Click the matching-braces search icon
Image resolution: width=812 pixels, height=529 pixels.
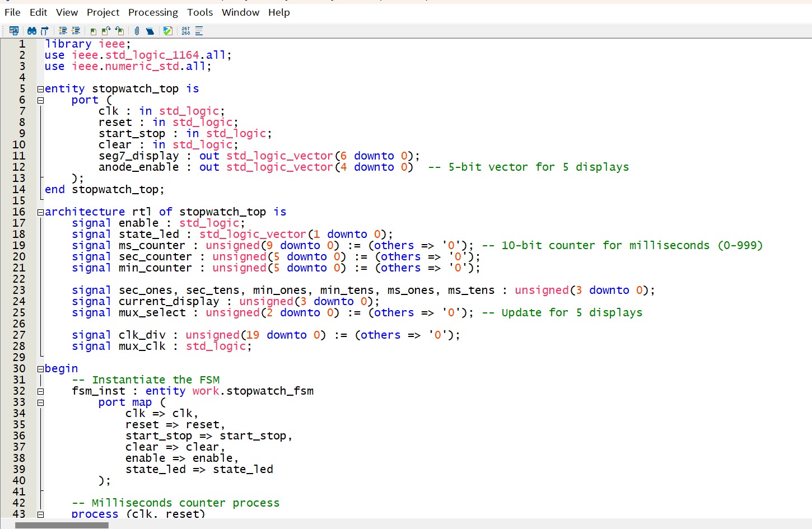tap(44, 30)
